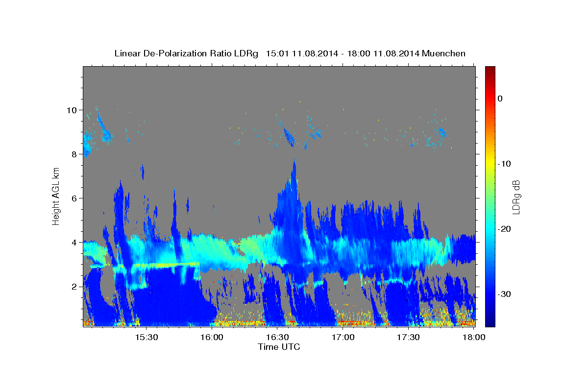
Task: Click the plot title 'Linear De-Polarization Ratio LDRg'
Action: click(x=186, y=53)
